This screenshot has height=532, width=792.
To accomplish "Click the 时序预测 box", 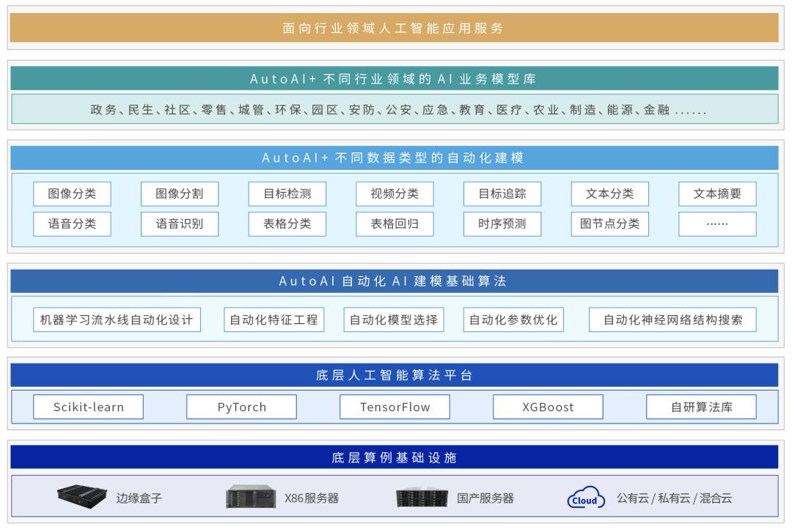I will 502,224.
